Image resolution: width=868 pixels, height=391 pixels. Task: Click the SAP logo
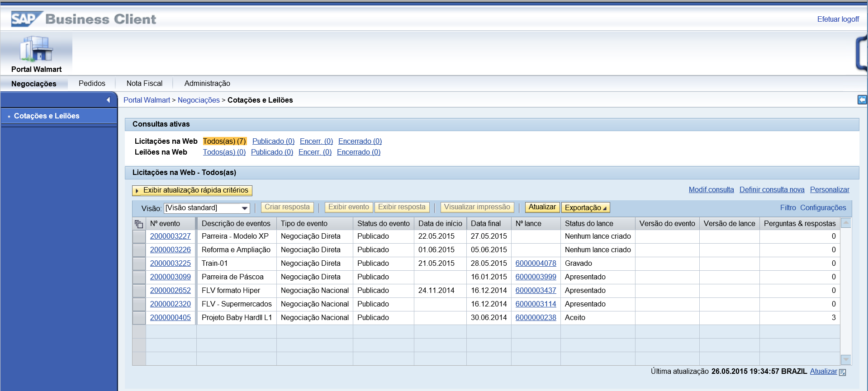[27, 19]
